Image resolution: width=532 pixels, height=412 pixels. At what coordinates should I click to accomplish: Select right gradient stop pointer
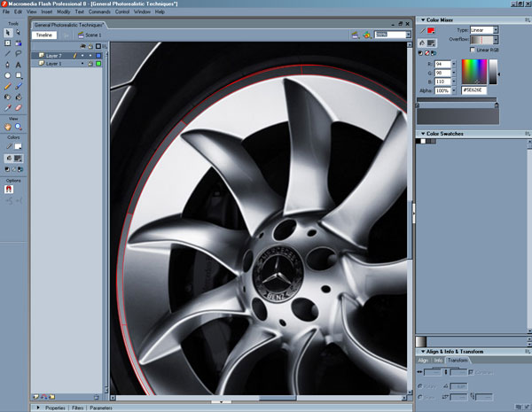tap(497, 105)
